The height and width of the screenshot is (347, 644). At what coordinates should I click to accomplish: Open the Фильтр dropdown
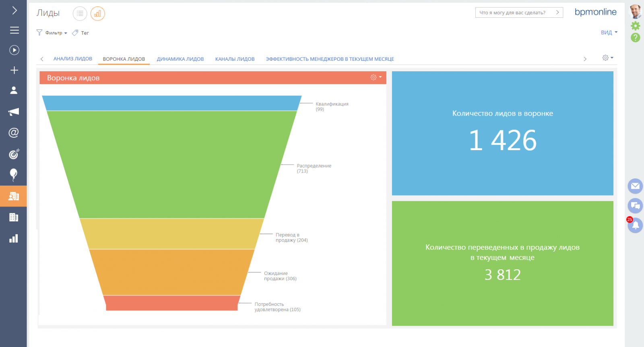pyautogui.click(x=52, y=33)
